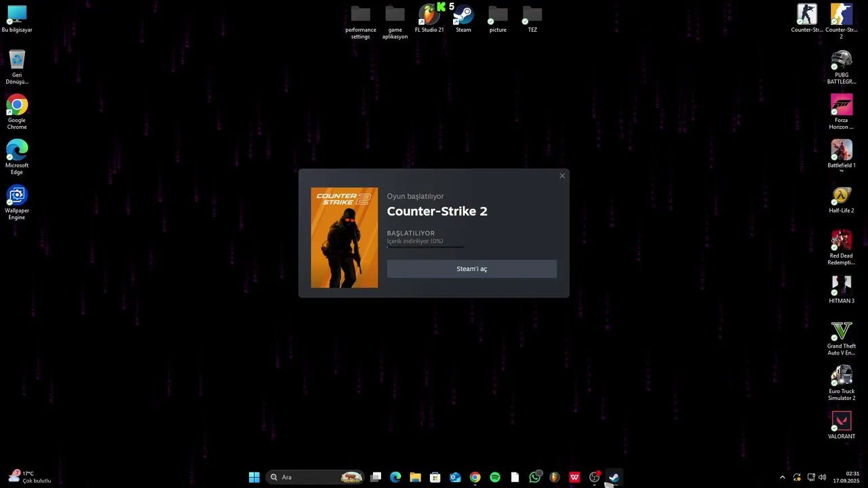
Task: Open Microsoft Store from the taskbar
Action: point(435,477)
